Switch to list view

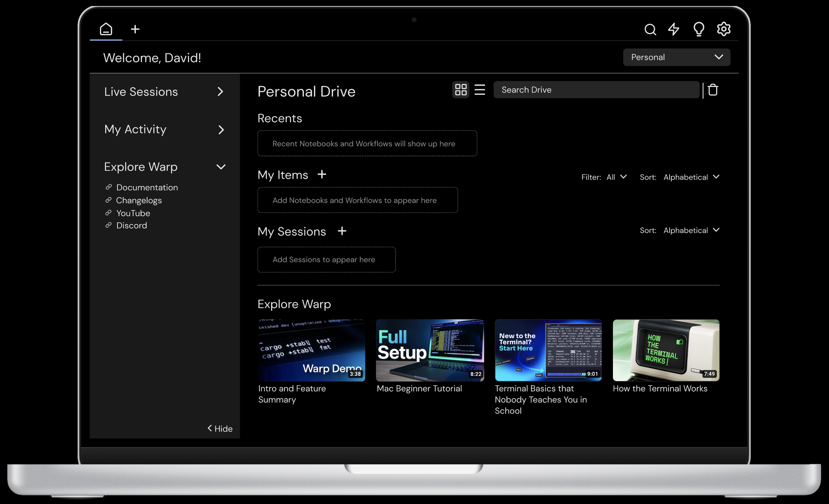pyautogui.click(x=479, y=90)
